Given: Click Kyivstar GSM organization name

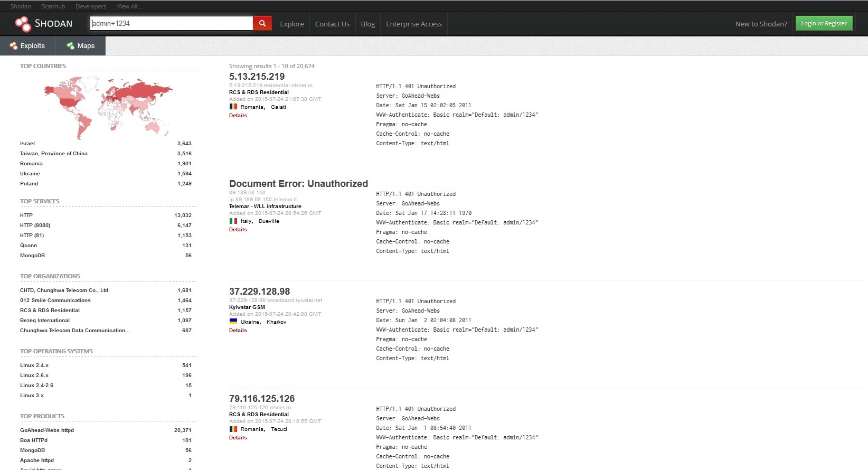Looking at the screenshot, I should (x=247, y=307).
